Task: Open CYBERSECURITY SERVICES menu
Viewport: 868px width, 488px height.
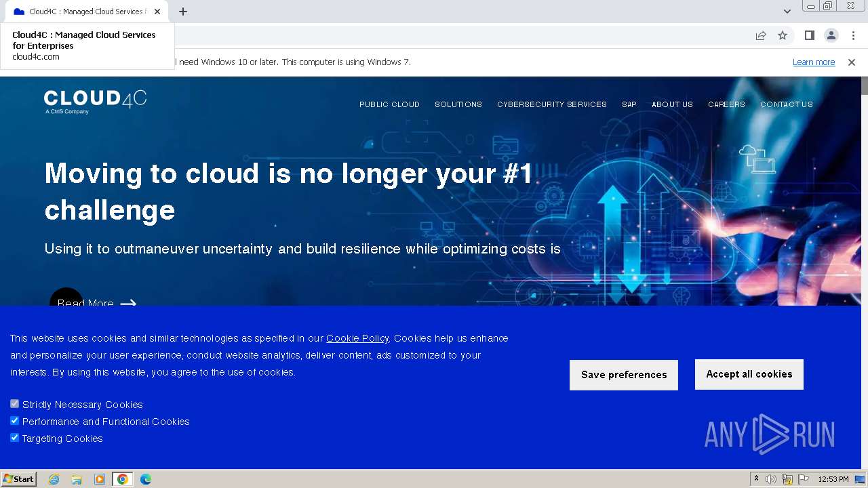Action: click(552, 104)
